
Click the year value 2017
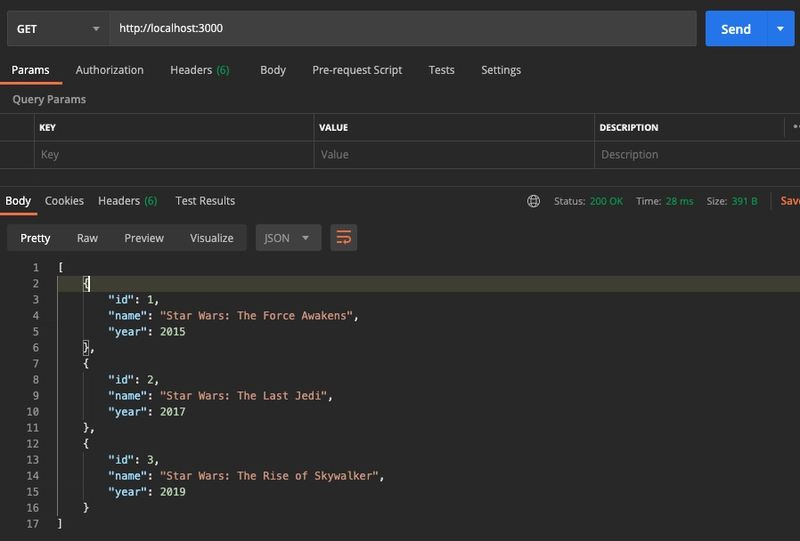pyautogui.click(x=172, y=412)
